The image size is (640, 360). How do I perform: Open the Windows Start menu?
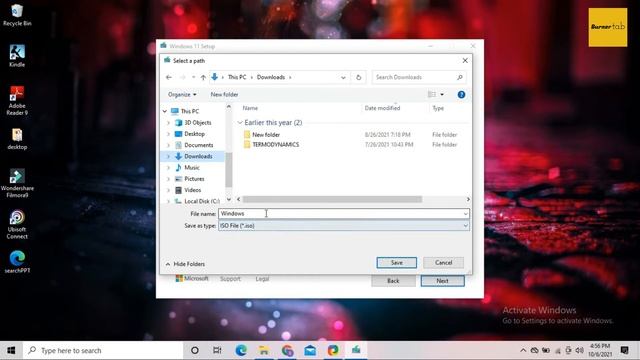tap(11, 350)
